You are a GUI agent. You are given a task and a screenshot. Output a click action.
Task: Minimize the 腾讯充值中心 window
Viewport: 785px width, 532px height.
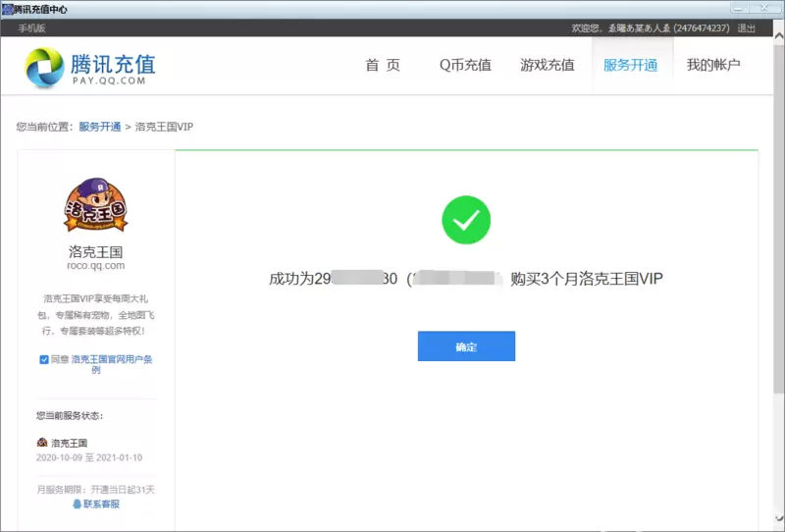coord(738,8)
